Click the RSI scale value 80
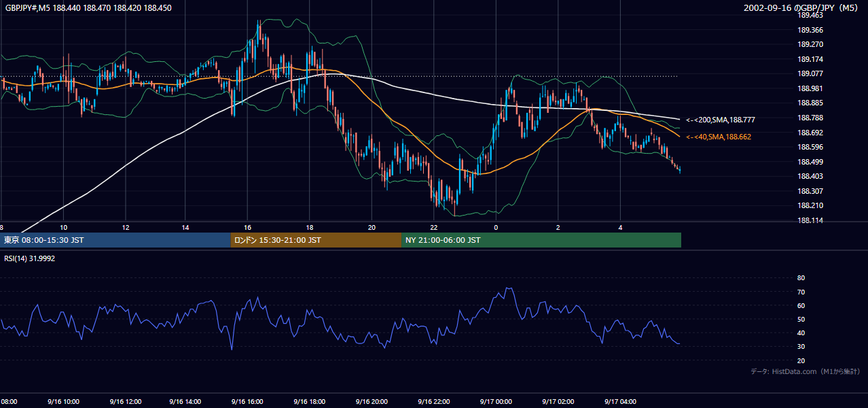868x408 pixels. pyautogui.click(x=801, y=278)
